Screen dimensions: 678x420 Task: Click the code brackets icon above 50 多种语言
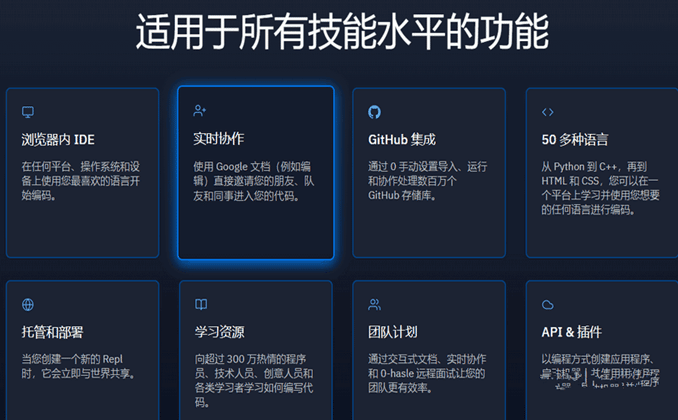548,112
